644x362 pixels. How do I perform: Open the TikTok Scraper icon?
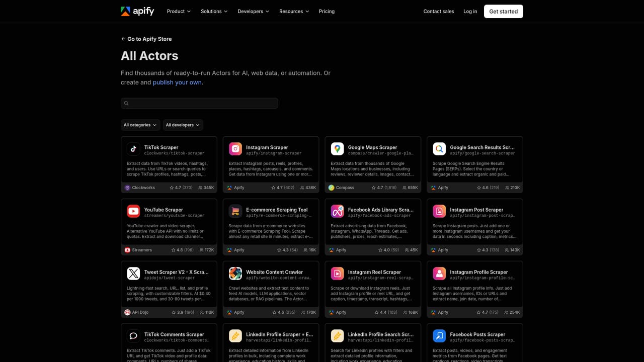pyautogui.click(x=133, y=149)
